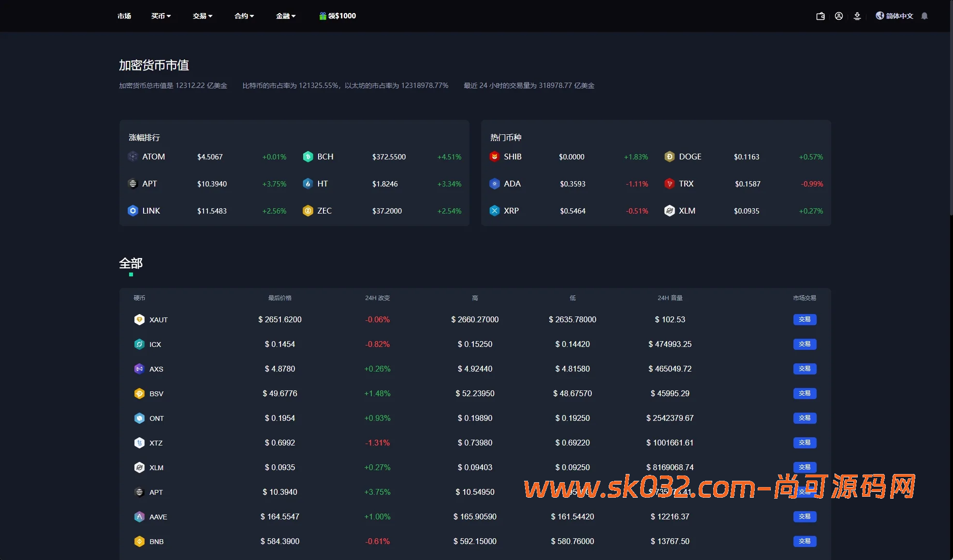Select the 全部 tab
The height and width of the screenshot is (560, 953).
point(131,263)
